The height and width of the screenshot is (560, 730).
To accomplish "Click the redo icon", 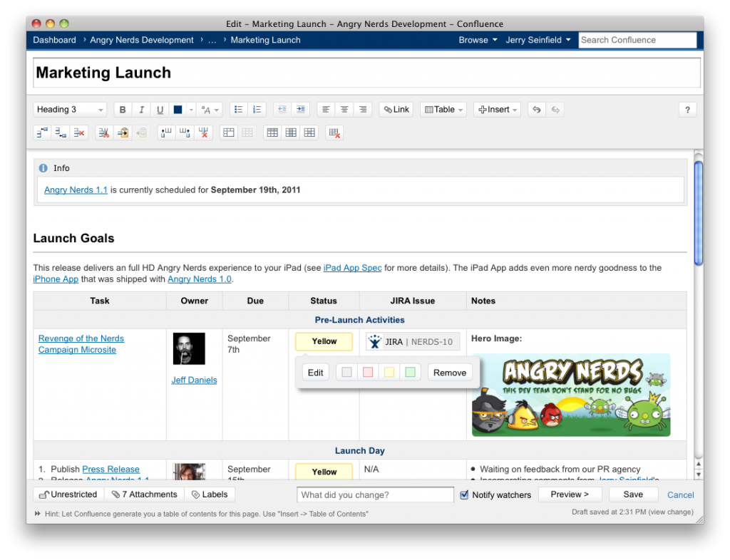I will 555,110.
